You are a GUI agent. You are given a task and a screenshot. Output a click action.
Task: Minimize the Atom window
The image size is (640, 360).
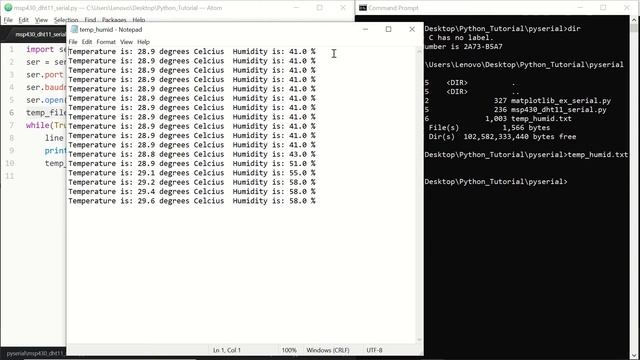coord(297,7)
